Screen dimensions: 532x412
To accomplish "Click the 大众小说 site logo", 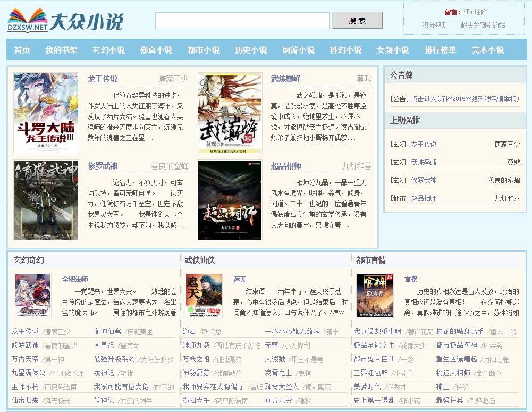I will click(65, 20).
